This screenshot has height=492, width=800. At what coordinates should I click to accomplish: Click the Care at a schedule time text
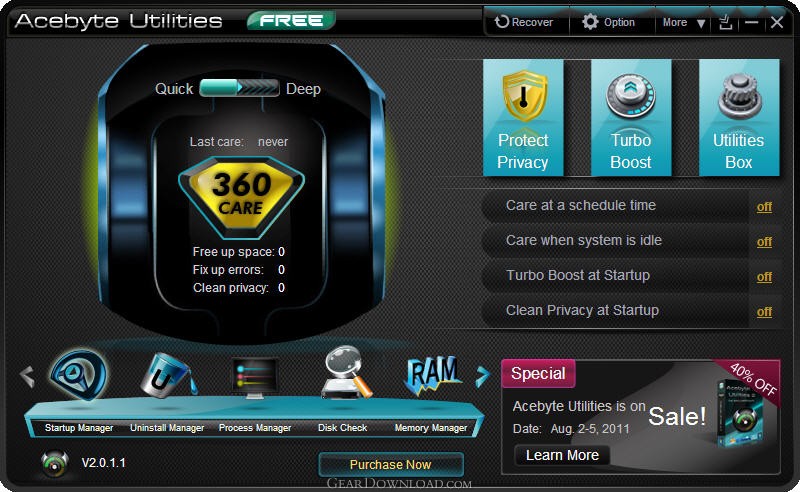581,205
